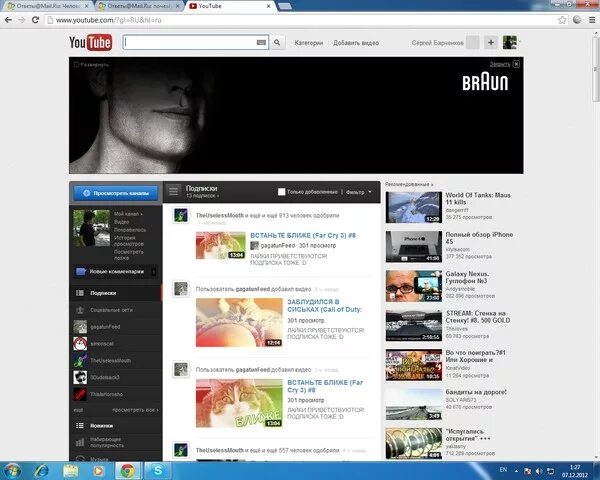Tick the Развернуть checkbox on the ad
Screen dimensions: 600x480
tap(76, 64)
